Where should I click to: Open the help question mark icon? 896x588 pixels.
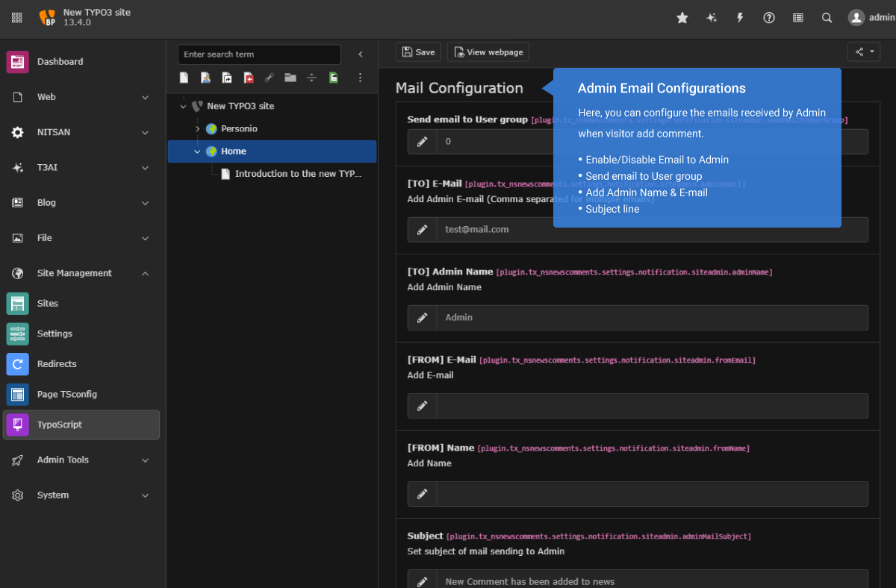click(769, 18)
